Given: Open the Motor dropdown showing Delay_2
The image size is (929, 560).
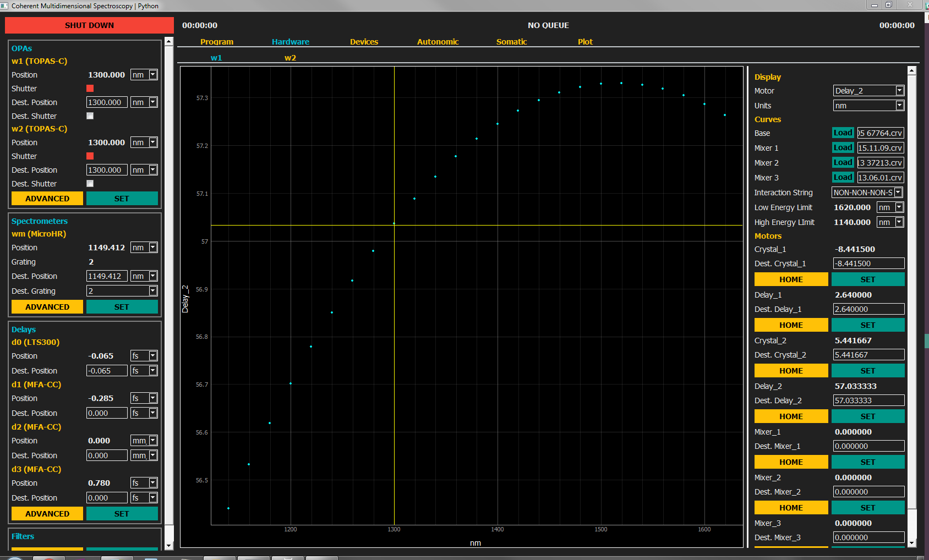Looking at the screenshot, I should pos(868,91).
